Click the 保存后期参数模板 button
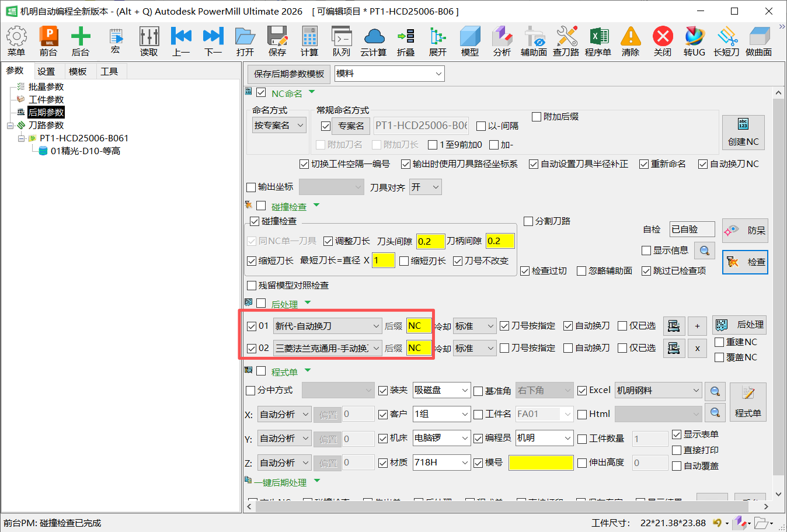The width and height of the screenshot is (787, 532). pos(289,74)
